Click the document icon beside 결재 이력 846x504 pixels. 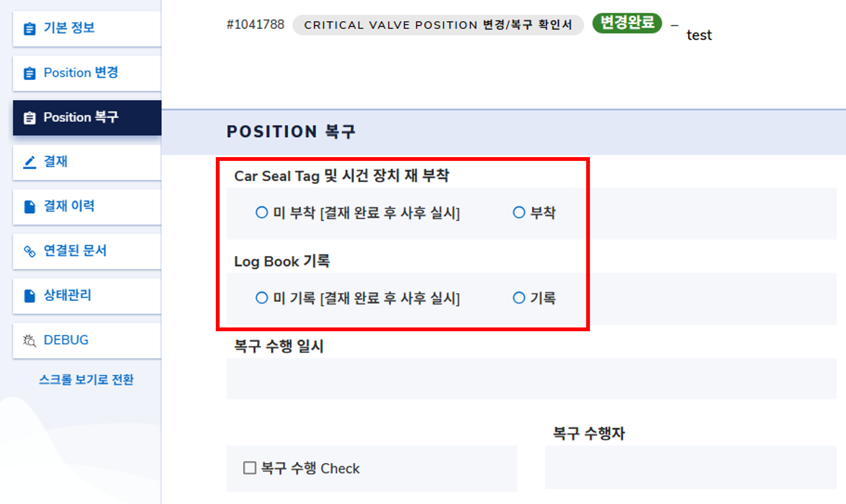(29, 207)
